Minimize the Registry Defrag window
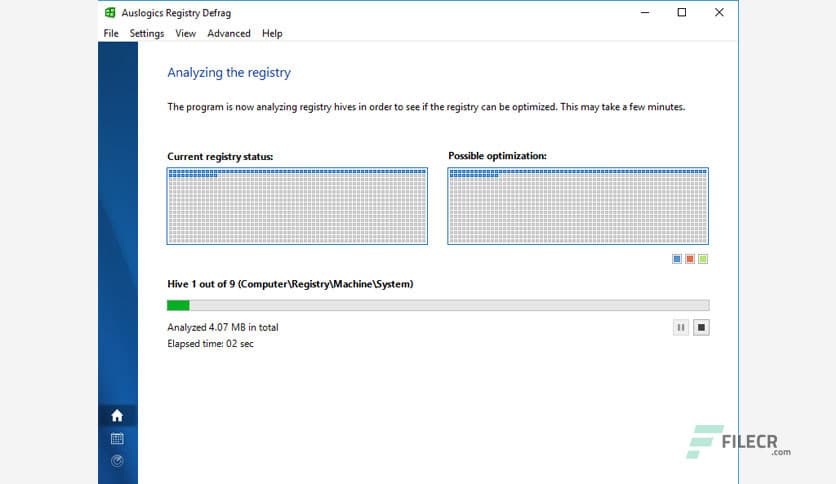836x484 pixels. pos(645,12)
